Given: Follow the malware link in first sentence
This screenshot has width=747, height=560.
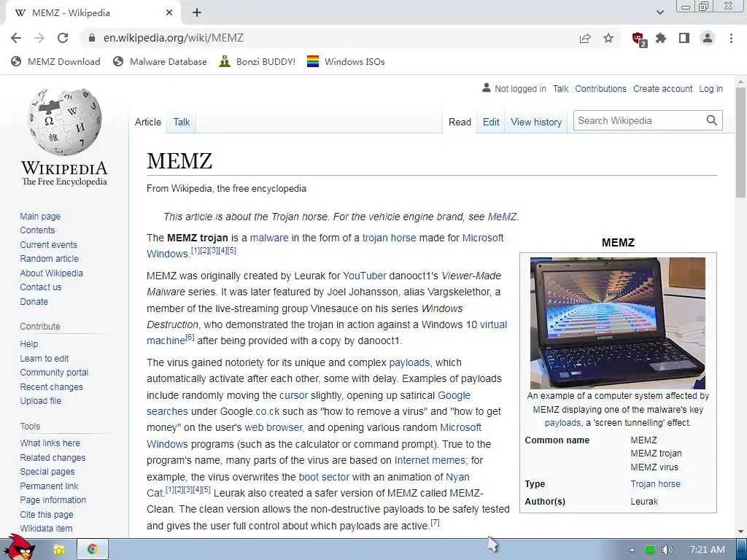Looking at the screenshot, I should point(269,238).
